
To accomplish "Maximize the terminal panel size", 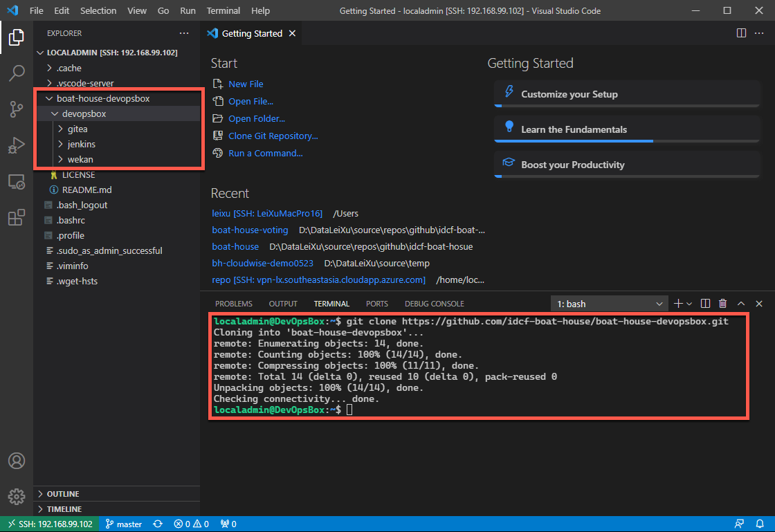I will point(741,303).
